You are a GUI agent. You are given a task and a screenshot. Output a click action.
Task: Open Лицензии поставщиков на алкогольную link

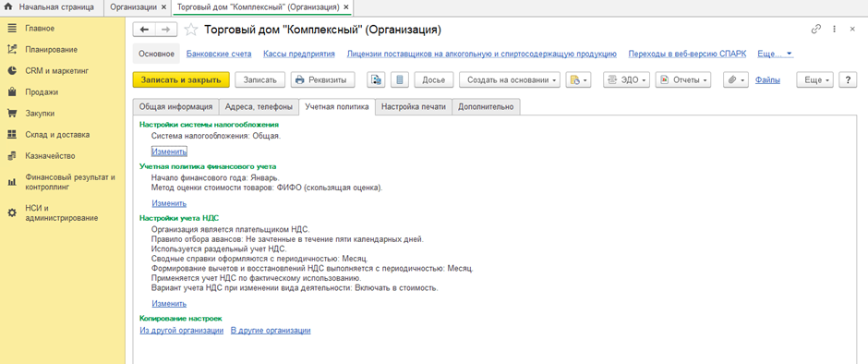click(x=482, y=54)
